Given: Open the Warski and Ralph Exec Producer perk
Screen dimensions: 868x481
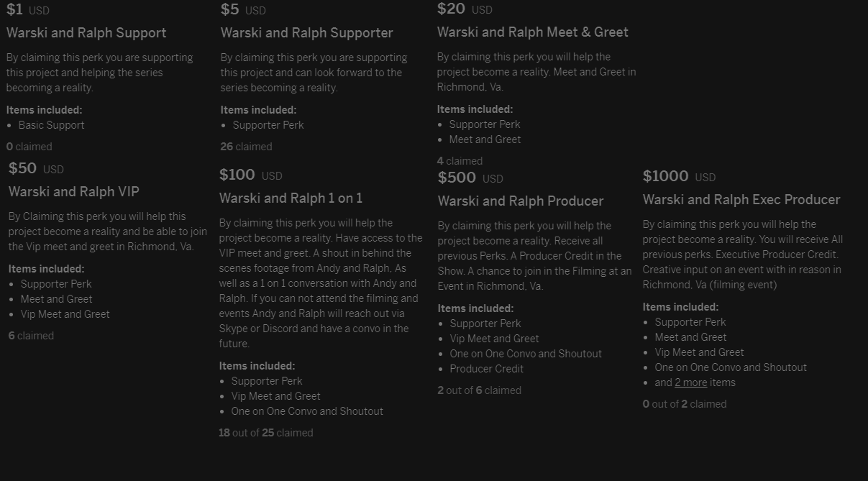Looking at the screenshot, I should click(741, 200).
